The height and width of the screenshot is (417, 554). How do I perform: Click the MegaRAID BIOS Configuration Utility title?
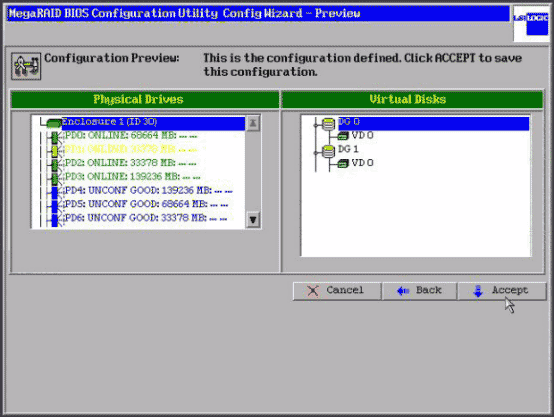[x=184, y=13]
